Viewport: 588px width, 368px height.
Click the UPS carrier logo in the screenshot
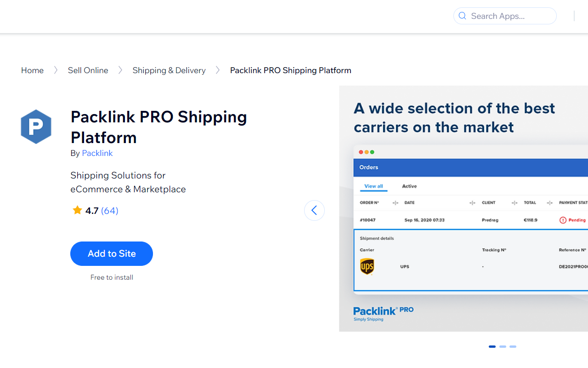[x=367, y=266]
